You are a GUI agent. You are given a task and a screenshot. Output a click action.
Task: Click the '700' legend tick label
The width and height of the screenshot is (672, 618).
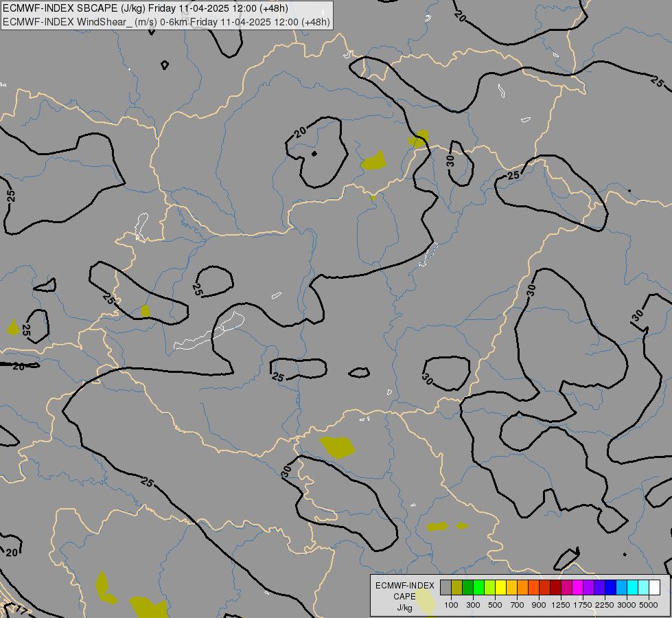[518, 605]
